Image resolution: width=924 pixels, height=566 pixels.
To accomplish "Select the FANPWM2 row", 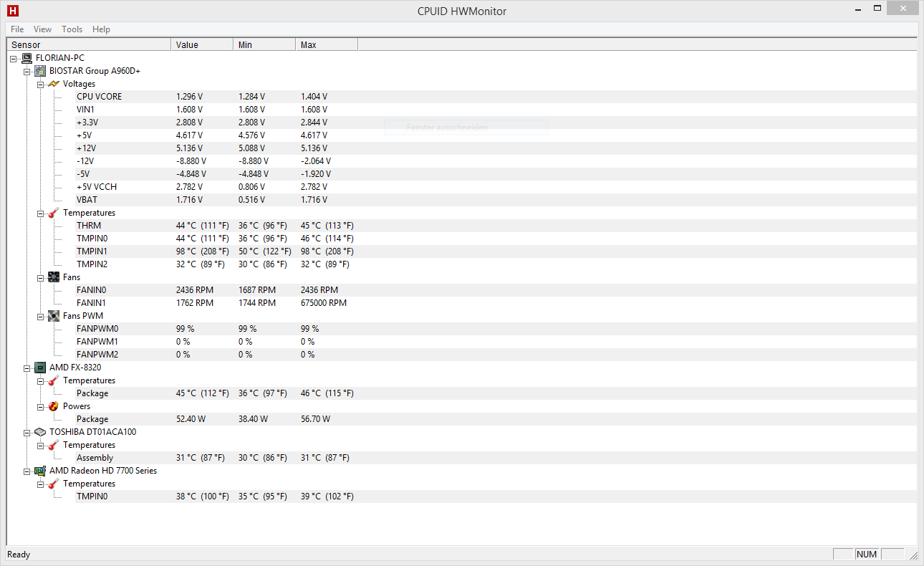I will tap(496, 355).
